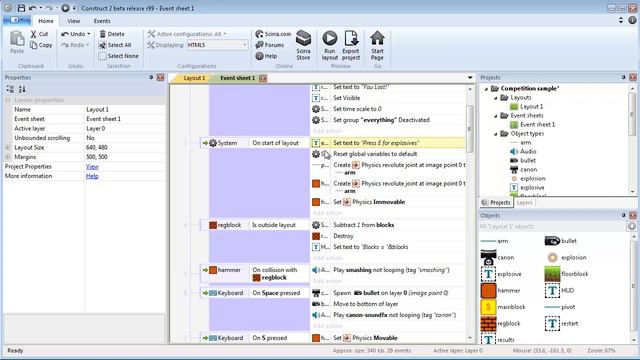Open the application file menu button

(x=17, y=20)
